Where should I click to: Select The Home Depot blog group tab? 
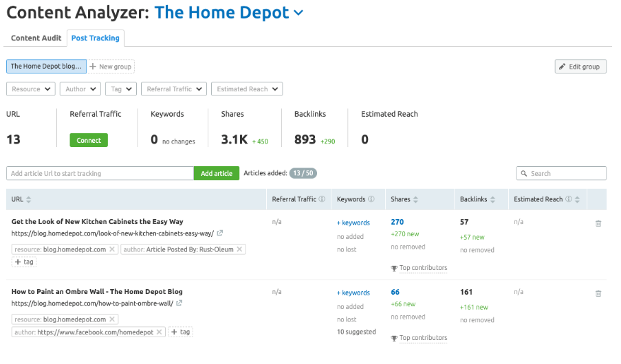pos(45,67)
